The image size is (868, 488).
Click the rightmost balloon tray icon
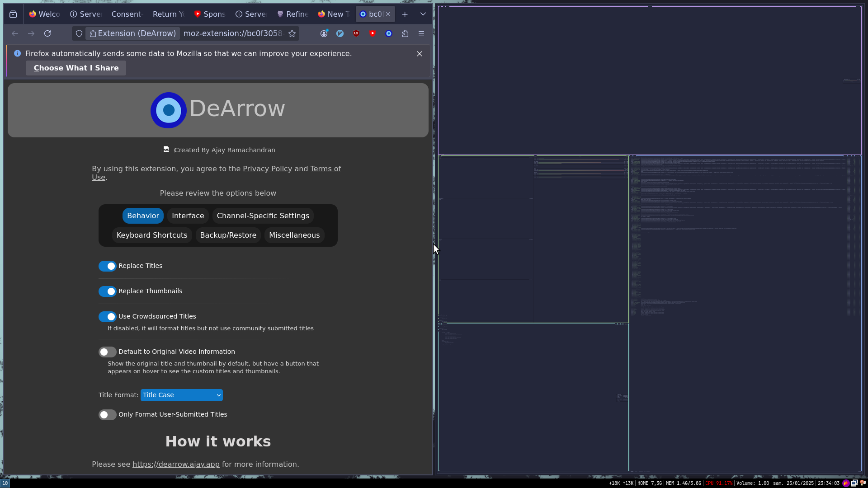[x=863, y=483]
